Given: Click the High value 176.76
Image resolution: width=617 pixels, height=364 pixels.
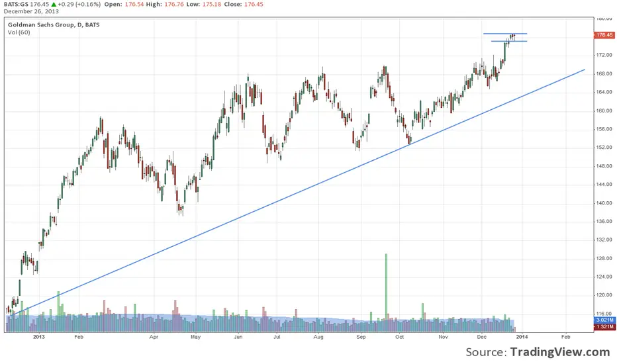Looking at the screenshot, I should [x=174, y=5].
